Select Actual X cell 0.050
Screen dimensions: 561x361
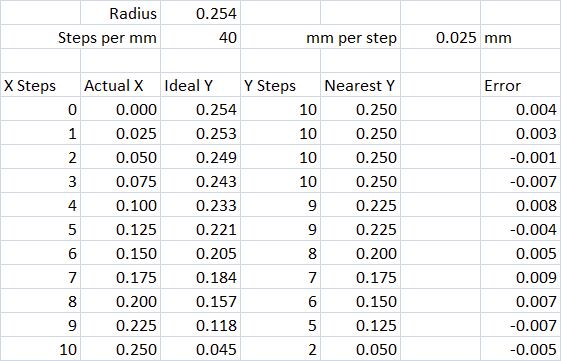pyautogui.click(x=121, y=157)
